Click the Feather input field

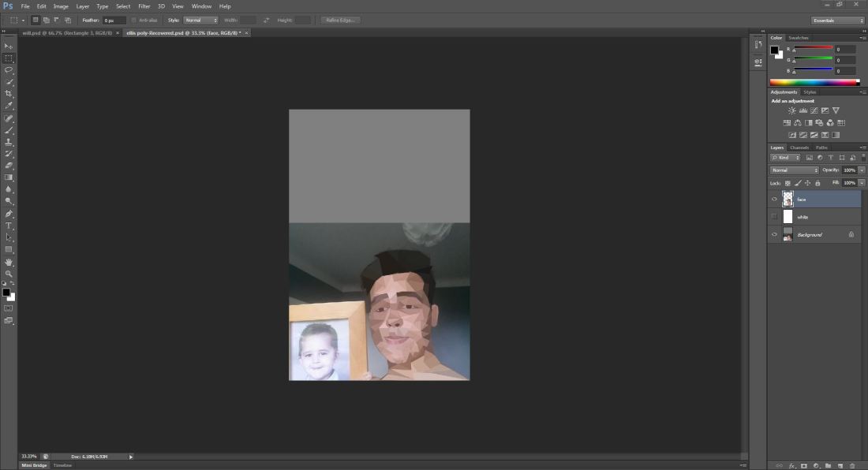pos(114,20)
